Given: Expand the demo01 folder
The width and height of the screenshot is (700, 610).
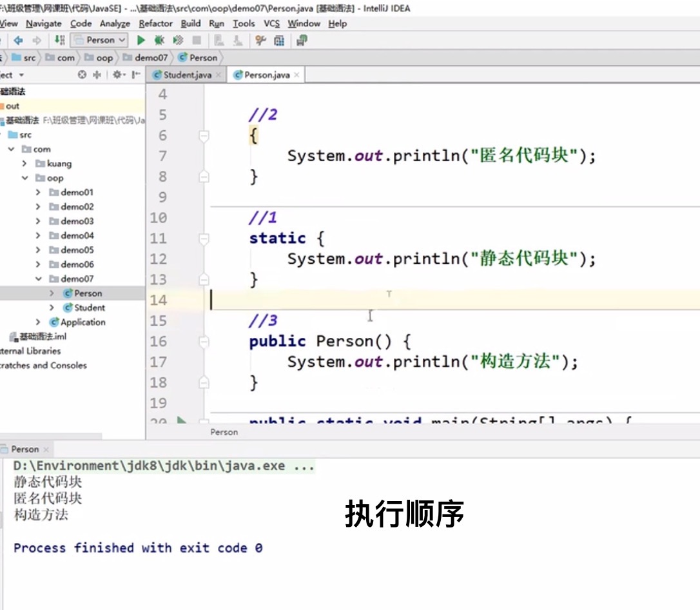Looking at the screenshot, I should pos(38,192).
